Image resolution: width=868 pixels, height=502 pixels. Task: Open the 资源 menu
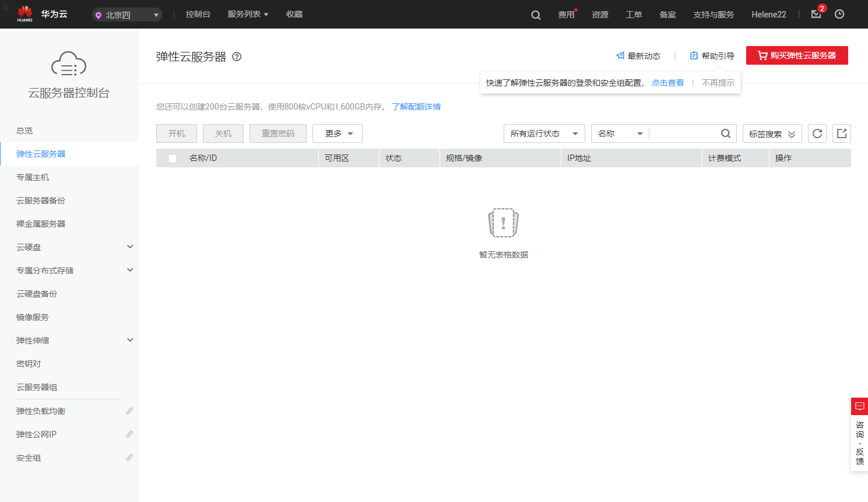pyautogui.click(x=600, y=15)
